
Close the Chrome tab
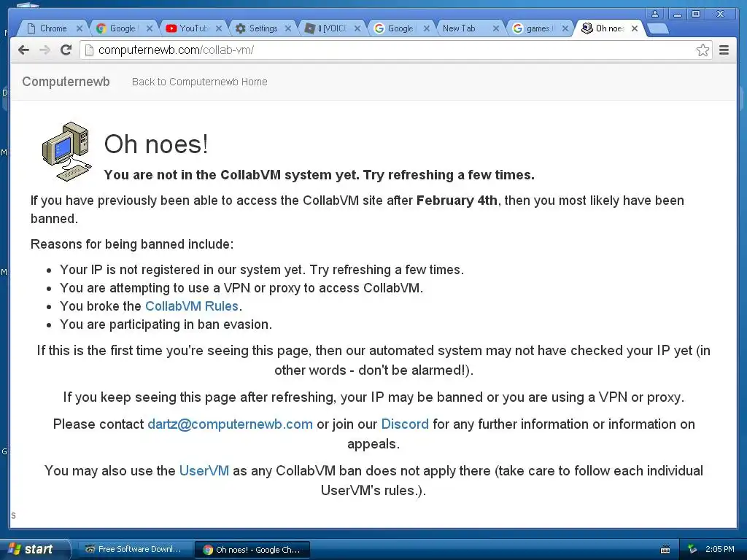(80, 28)
